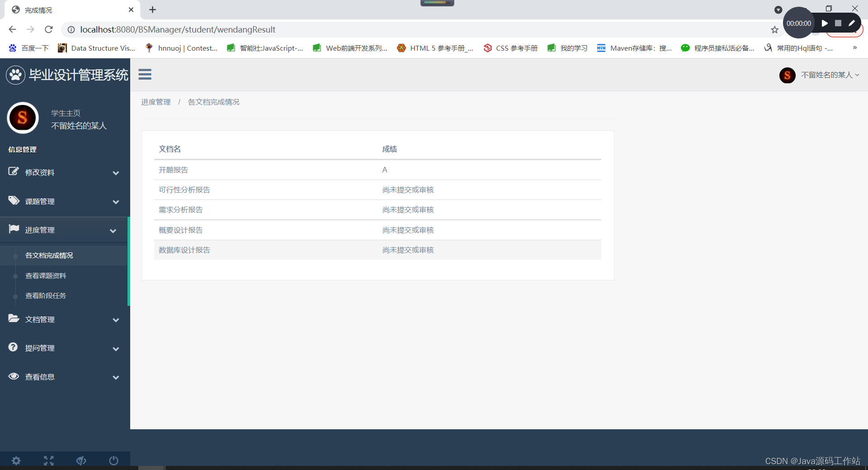Click the 开题报告 row name
The height and width of the screenshot is (470, 868).
173,170
